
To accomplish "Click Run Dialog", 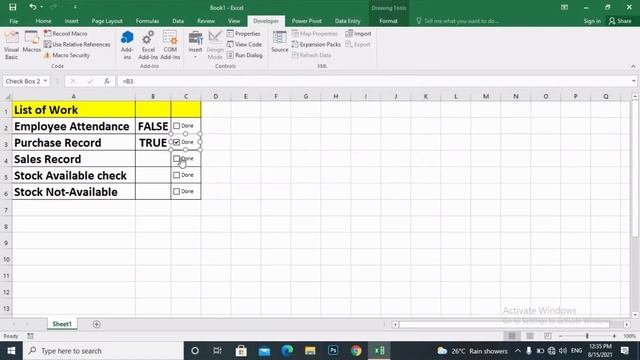I will click(244, 55).
